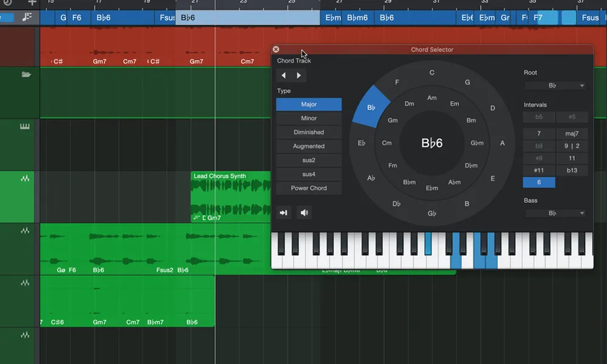Choose Gm on the inner wheel
This screenshot has height=364, width=607.
[x=393, y=120]
